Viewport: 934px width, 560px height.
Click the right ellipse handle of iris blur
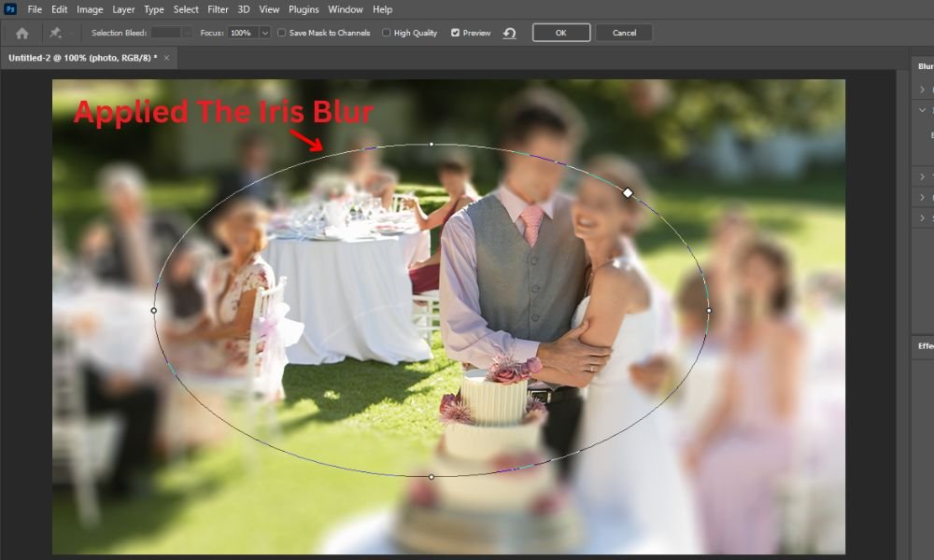[709, 310]
